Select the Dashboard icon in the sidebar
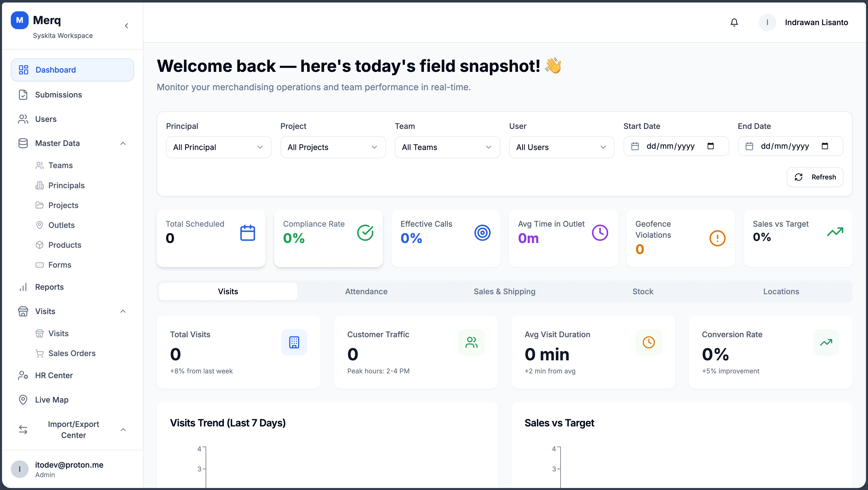This screenshot has height=490, width=868. 23,70
